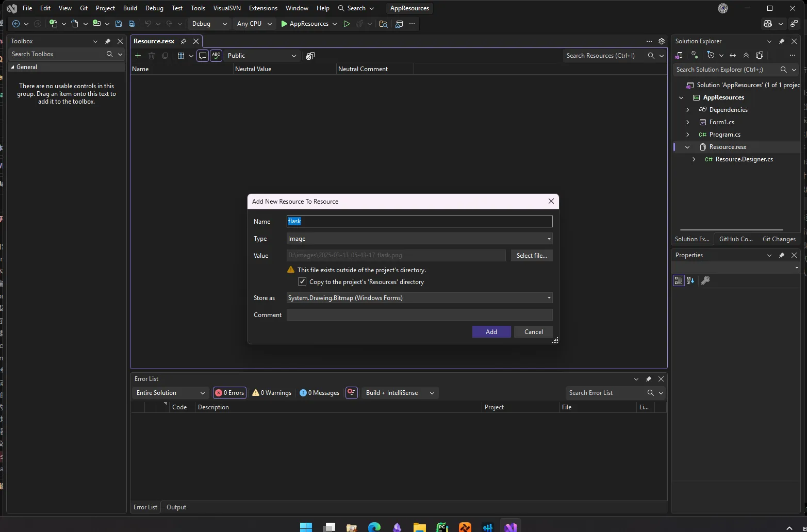Click the Add button in dialog
Image resolution: width=807 pixels, height=532 pixels.
pos(491,332)
